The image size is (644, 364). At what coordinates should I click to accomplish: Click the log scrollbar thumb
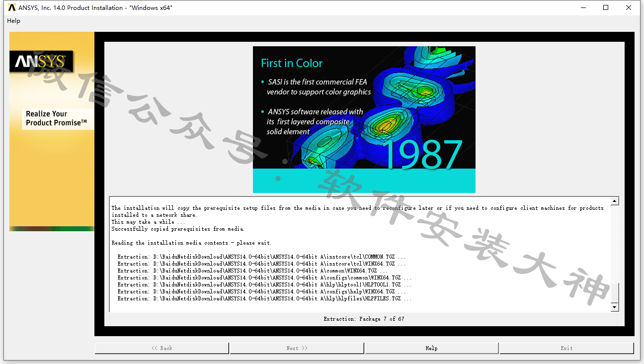tap(615, 292)
